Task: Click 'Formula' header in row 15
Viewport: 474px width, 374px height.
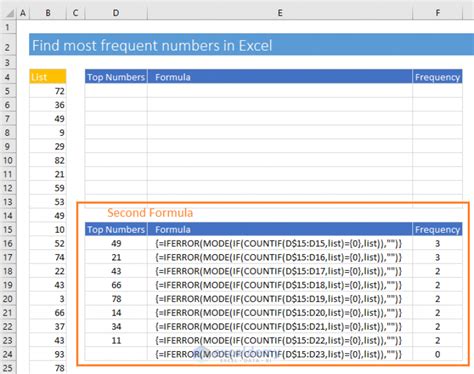Action: tap(280, 229)
